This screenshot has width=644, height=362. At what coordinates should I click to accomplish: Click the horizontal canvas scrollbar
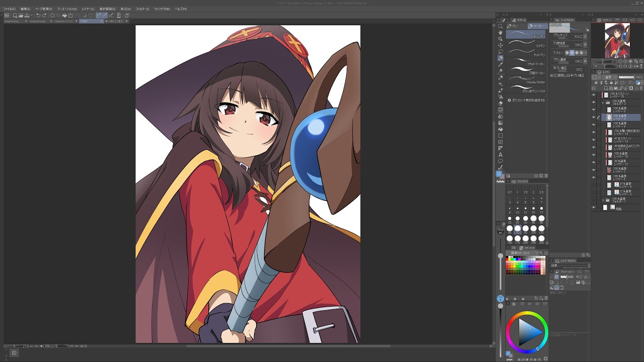point(288,346)
